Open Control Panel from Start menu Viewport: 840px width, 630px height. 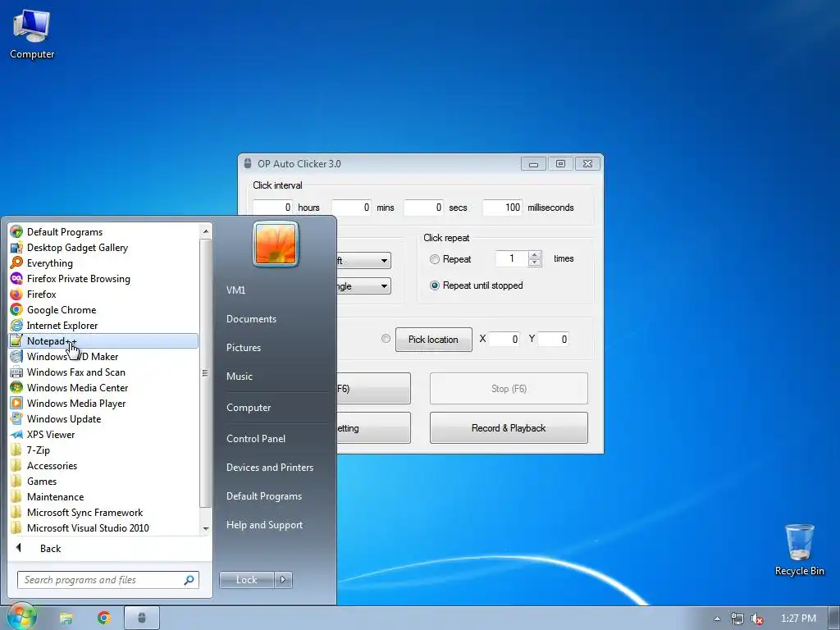(x=256, y=438)
